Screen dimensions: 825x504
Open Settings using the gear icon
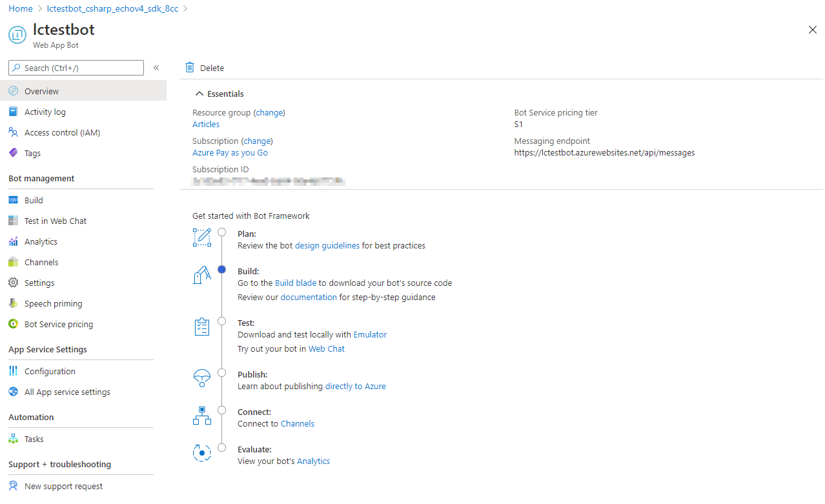click(x=14, y=283)
